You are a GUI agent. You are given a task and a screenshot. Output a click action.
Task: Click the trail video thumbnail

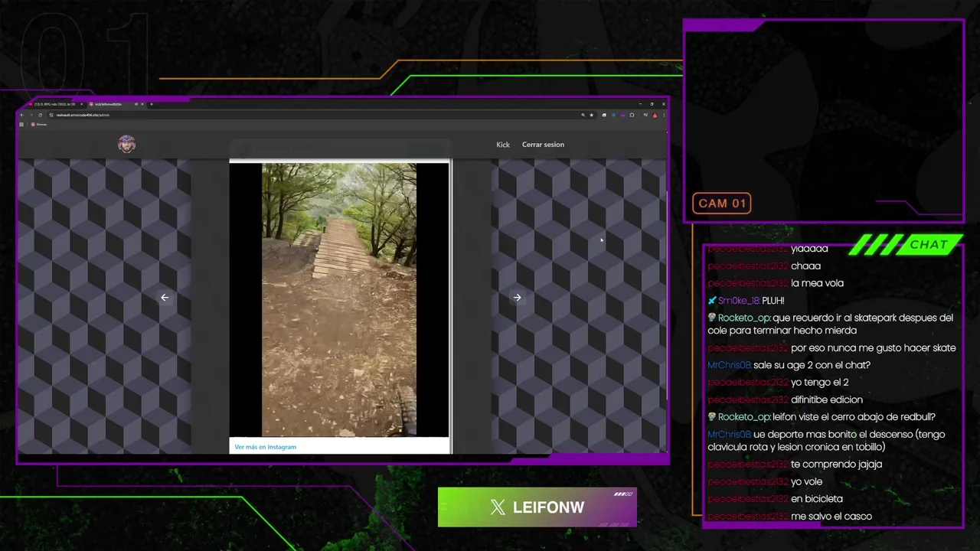(339, 300)
